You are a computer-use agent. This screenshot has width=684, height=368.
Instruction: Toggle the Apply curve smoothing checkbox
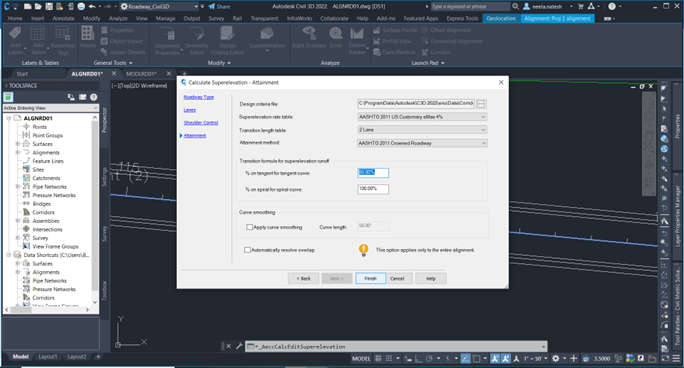[x=250, y=227]
